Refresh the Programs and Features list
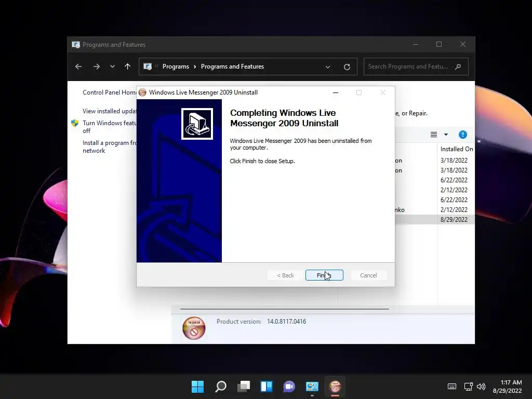Viewport: 532px width, 399px height. click(x=347, y=67)
